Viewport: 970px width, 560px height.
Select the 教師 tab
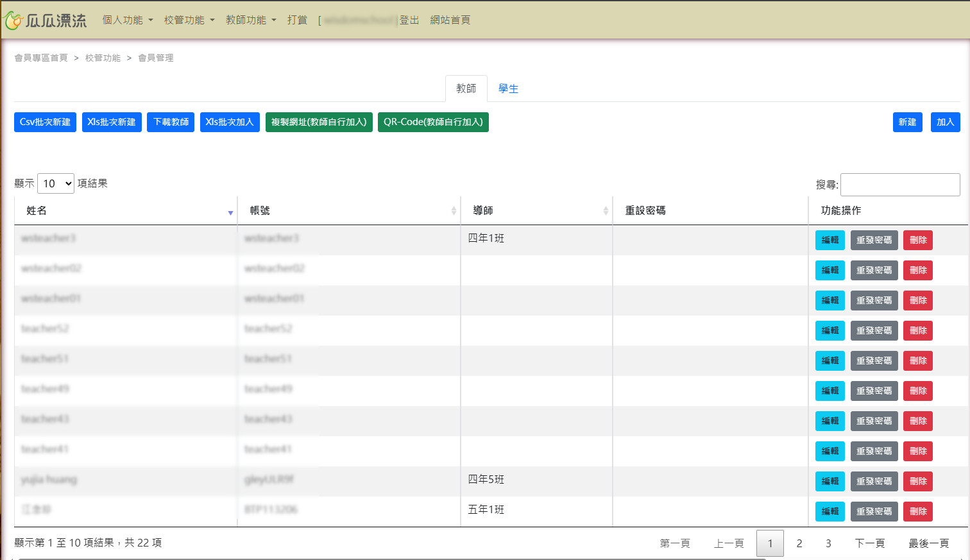coord(466,89)
